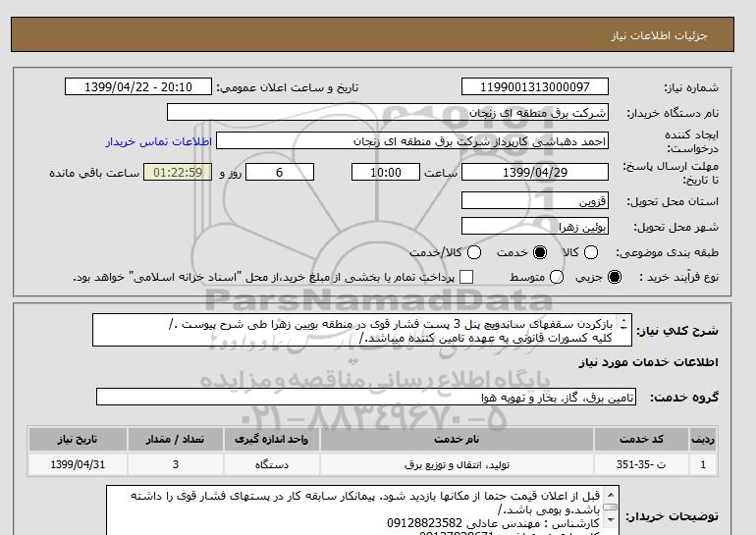756x535 pixels.
Task: Click the نام خدمت column header
Action: [x=457, y=439]
